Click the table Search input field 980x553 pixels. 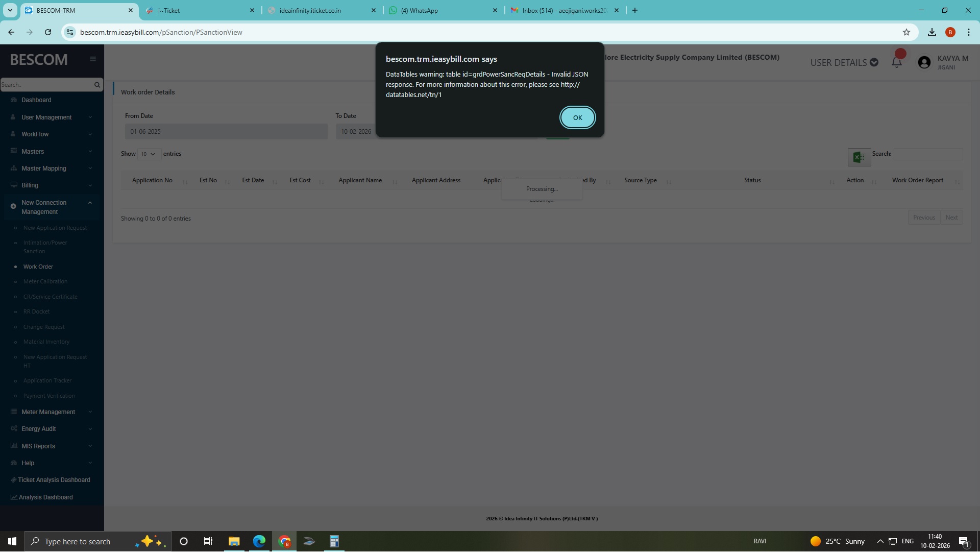[x=927, y=154]
